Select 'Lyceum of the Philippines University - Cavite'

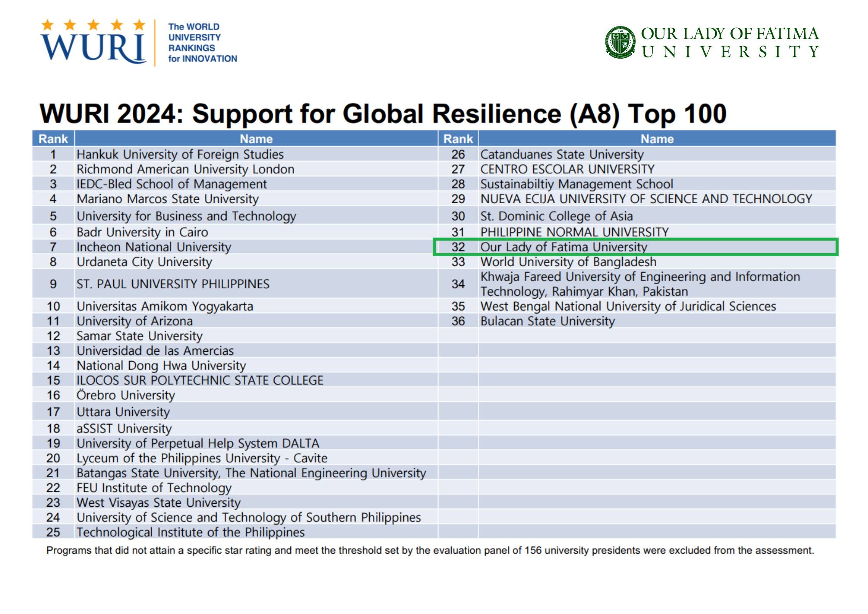pyautogui.click(x=202, y=458)
